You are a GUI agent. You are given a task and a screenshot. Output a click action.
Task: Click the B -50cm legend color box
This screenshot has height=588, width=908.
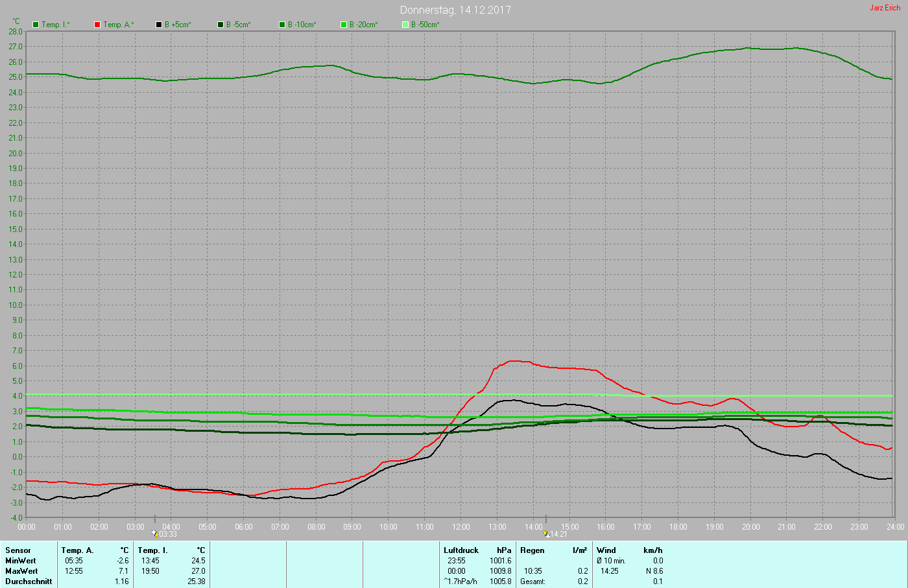[x=405, y=25]
